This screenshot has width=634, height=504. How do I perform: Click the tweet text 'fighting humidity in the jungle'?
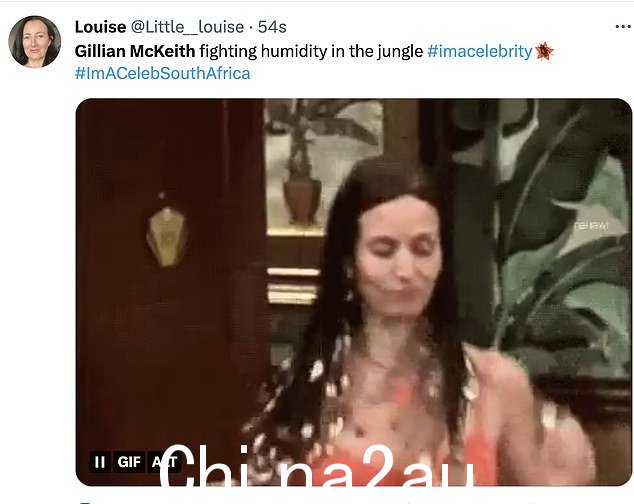click(311, 51)
